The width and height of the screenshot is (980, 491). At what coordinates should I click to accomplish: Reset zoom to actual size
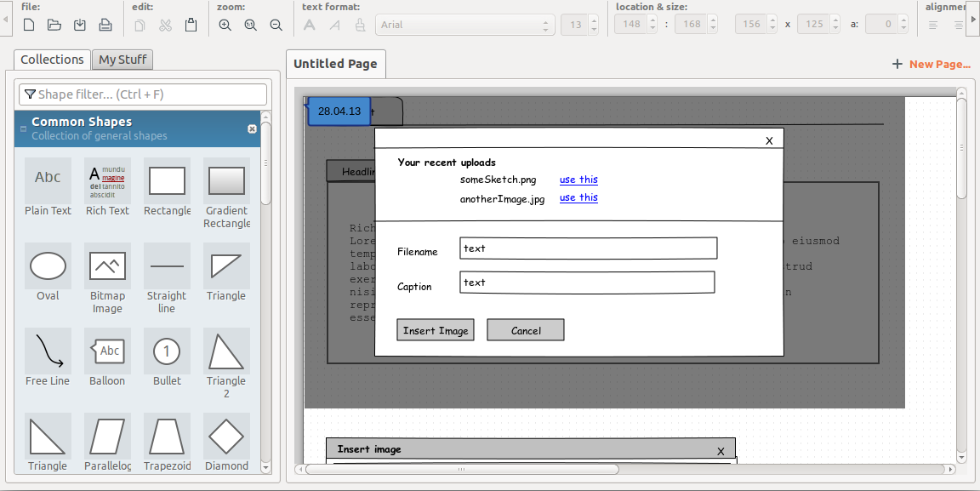tap(250, 25)
